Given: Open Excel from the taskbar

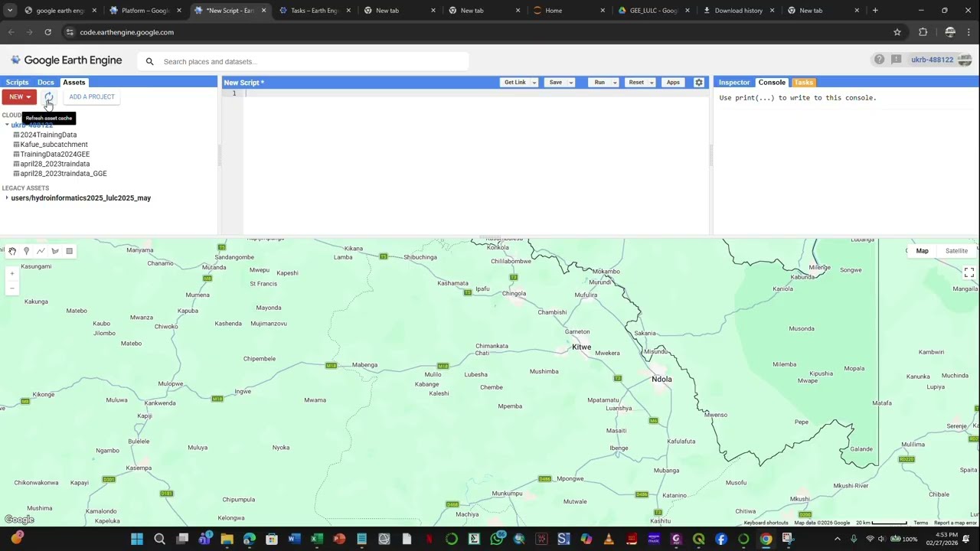Looking at the screenshot, I should [316, 539].
